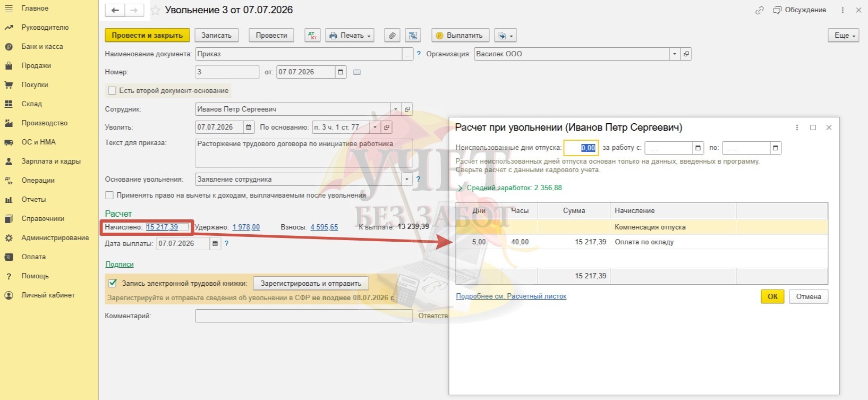Open calendar icon for Дата выплаты field
This screenshot has height=400, width=868.
(215, 243)
